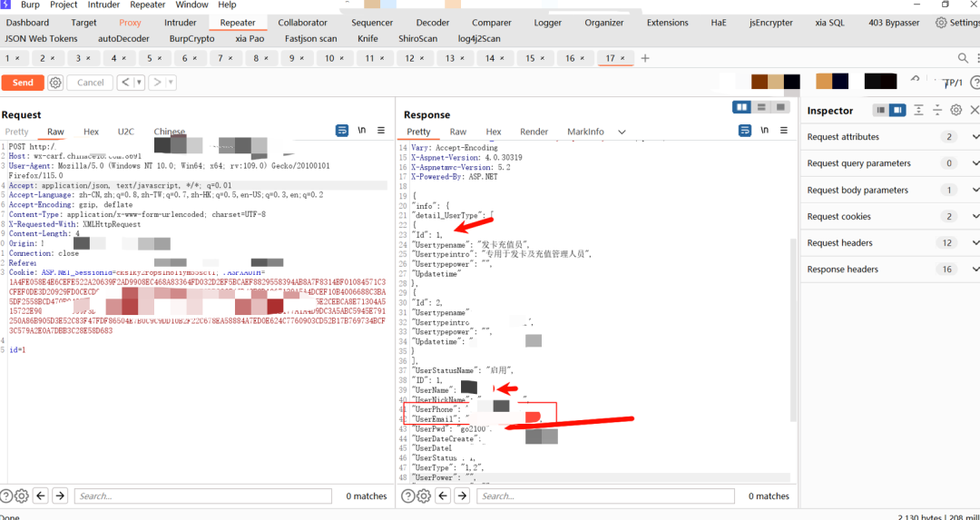
Task: Open the Burp menu
Action: click(x=29, y=5)
